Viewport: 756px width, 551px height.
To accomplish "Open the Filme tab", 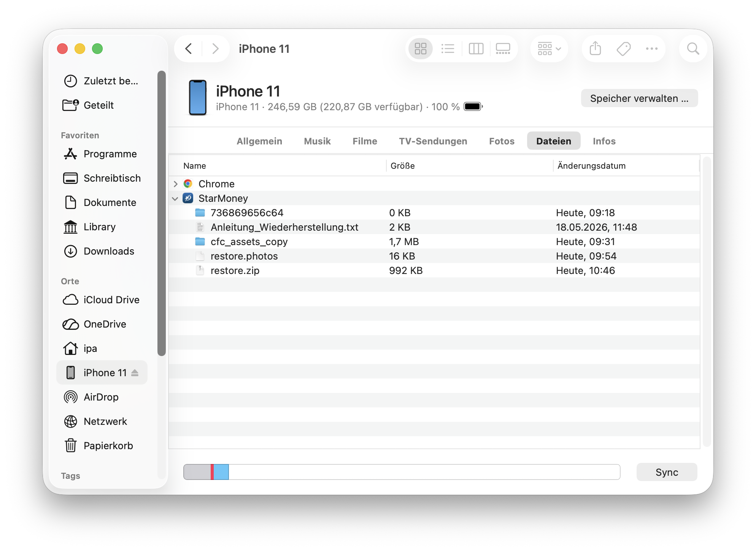I will [365, 141].
